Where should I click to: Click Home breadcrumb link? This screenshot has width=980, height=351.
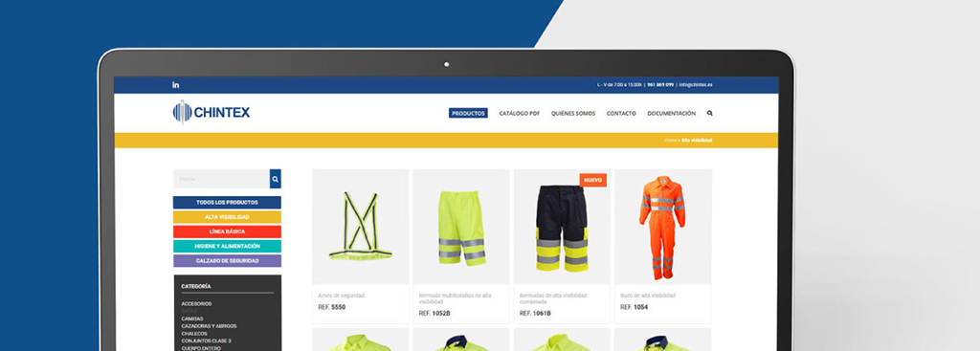click(670, 140)
